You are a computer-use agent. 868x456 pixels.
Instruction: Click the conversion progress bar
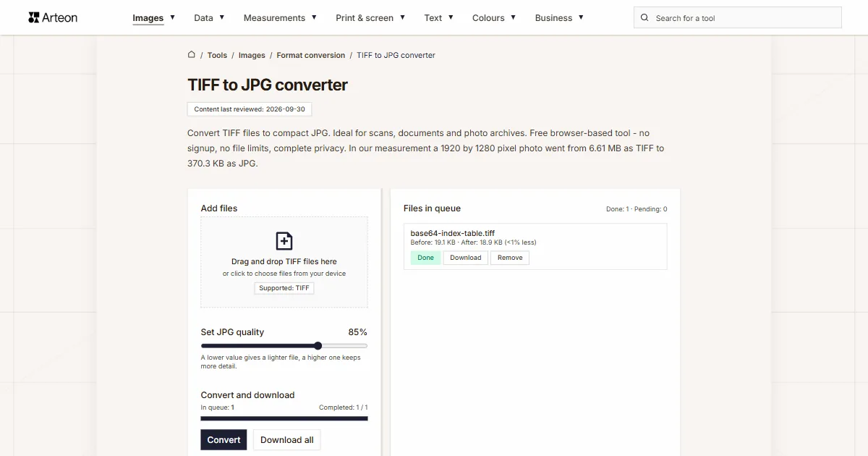(284, 418)
